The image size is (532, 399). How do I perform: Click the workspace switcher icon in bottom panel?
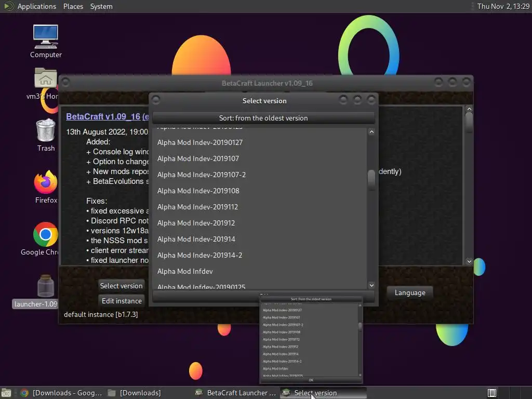(491, 393)
